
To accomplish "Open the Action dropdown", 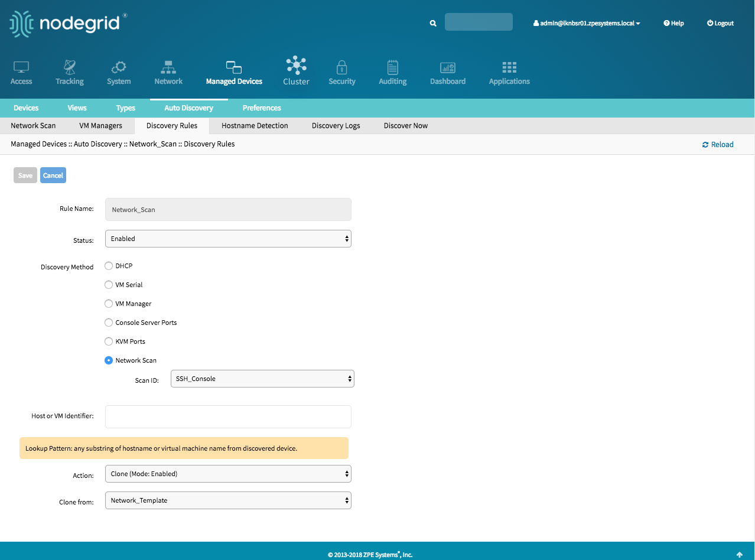I will click(x=228, y=474).
